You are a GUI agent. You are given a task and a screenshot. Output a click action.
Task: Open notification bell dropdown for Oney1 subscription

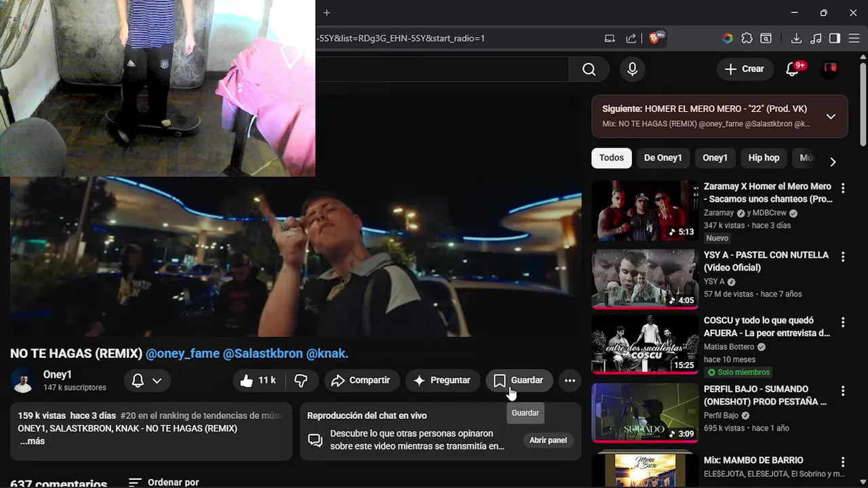pos(146,381)
